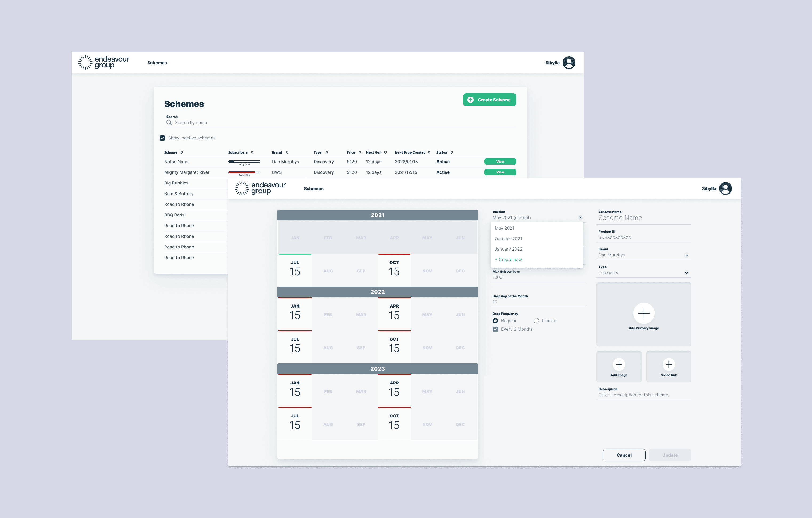
Task: Open the Schemes navigation item
Action: point(313,188)
